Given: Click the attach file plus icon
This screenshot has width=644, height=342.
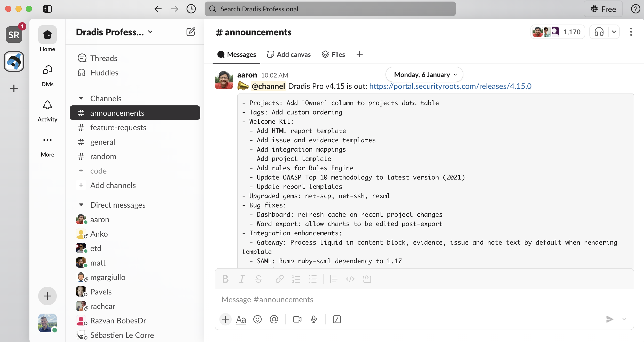Looking at the screenshot, I should 225,319.
